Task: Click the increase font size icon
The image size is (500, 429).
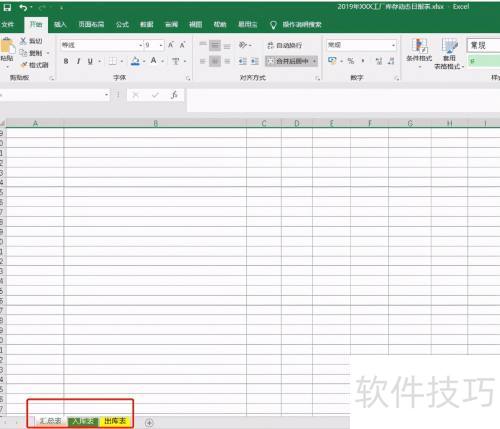Action: [171, 45]
